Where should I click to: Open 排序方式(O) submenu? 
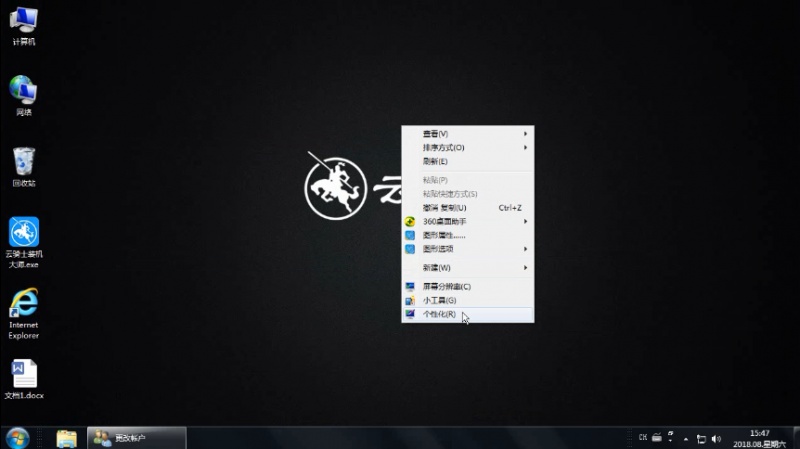tap(468, 147)
